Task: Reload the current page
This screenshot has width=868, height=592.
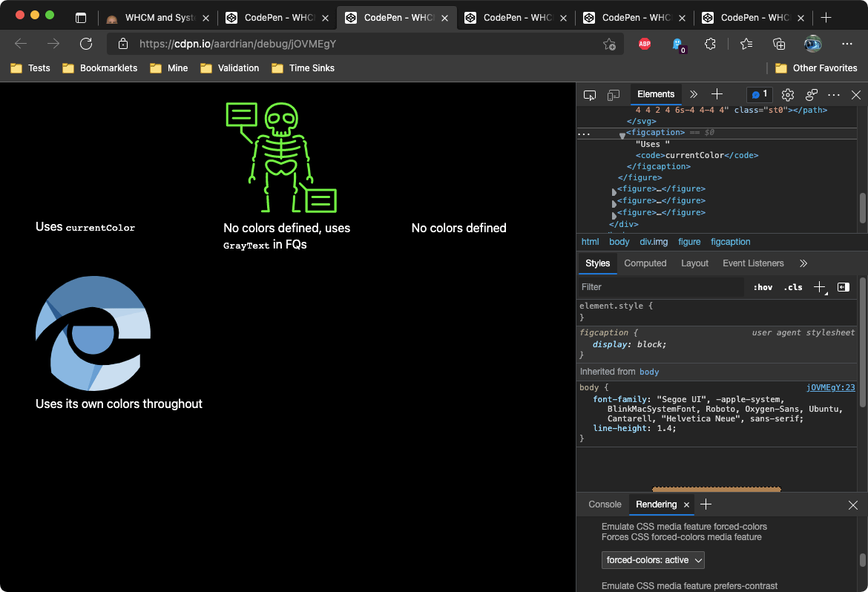Action: (86, 44)
